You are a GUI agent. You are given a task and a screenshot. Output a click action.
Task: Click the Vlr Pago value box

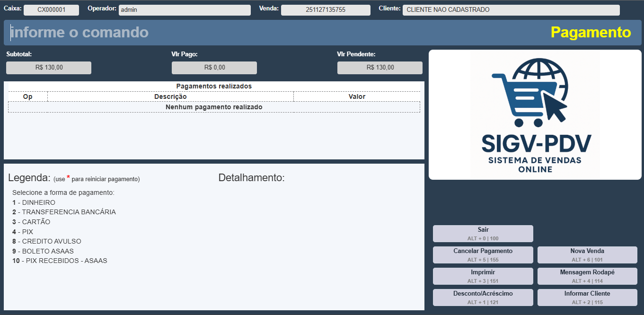214,68
